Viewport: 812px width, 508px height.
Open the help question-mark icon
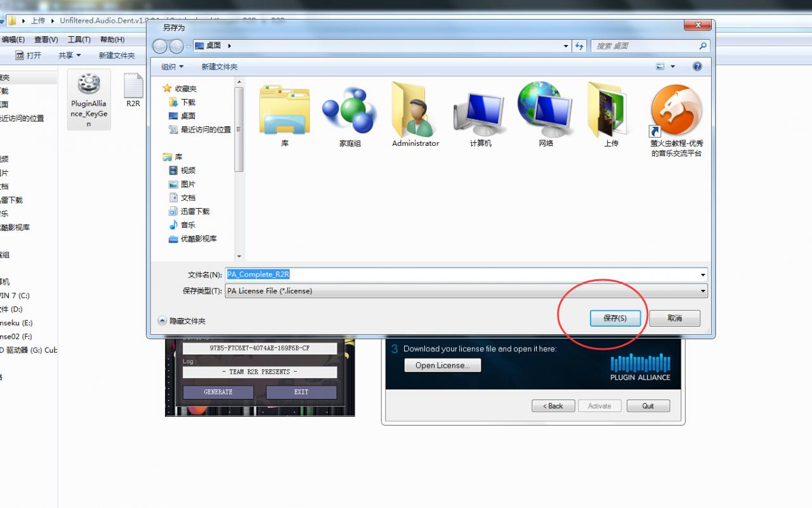tap(697, 67)
